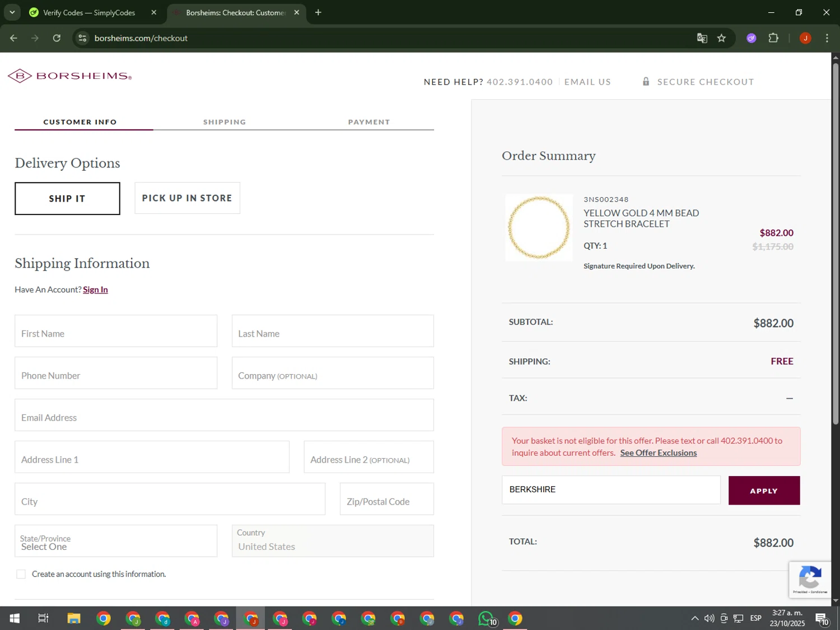Close the Verify Codes SimplyCodes tab
The height and width of the screenshot is (630, 840).
tap(154, 12)
